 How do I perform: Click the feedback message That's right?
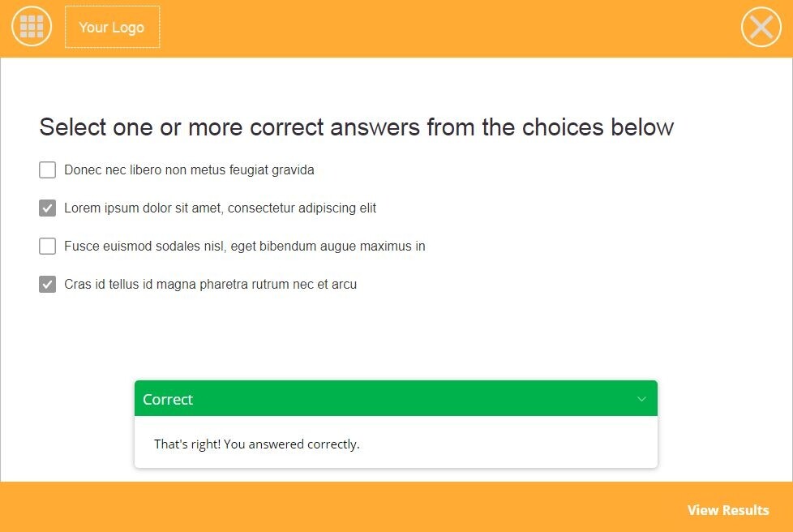click(x=257, y=444)
